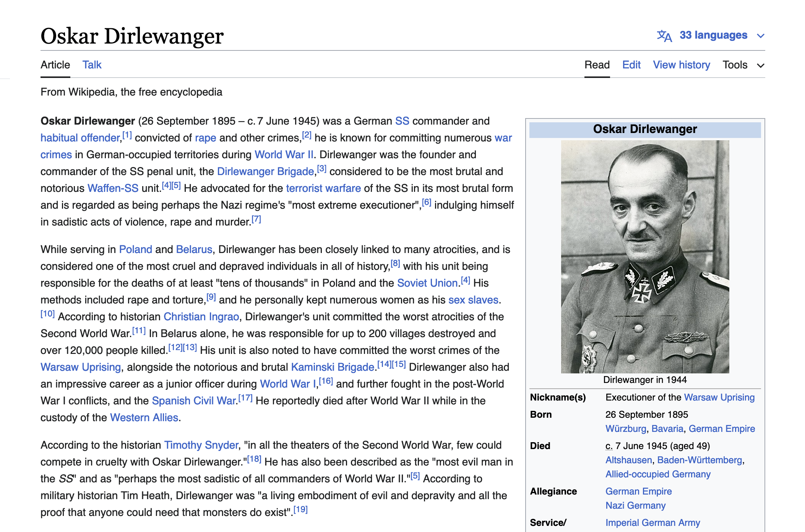Open German Empire link under Allegiance
This screenshot has height=532, width=805.
pos(638,491)
